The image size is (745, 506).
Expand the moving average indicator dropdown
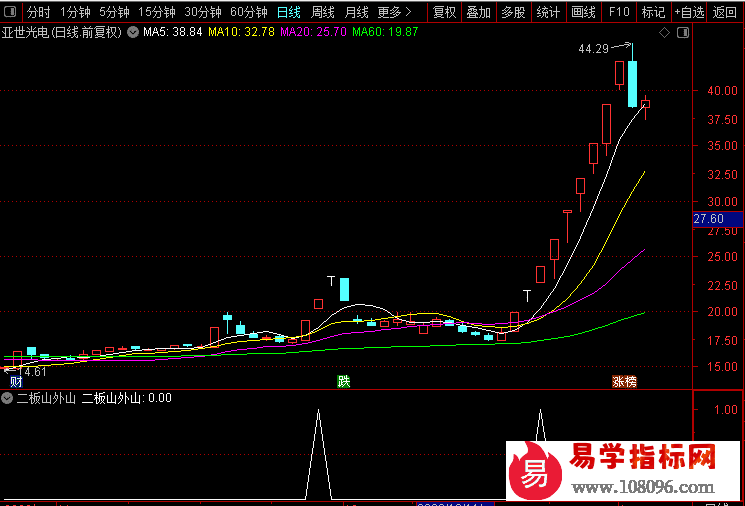pyautogui.click(x=133, y=32)
